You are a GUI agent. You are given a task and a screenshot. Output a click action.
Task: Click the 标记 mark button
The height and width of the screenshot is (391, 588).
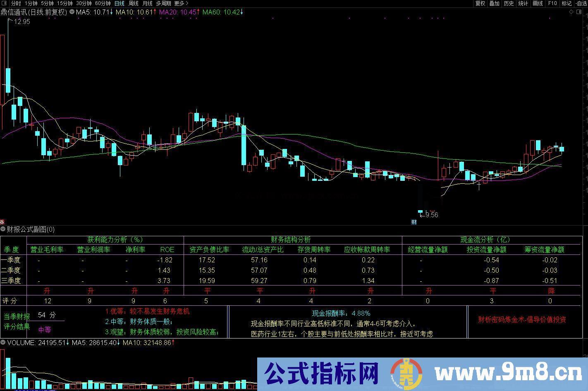[x=566, y=3]
